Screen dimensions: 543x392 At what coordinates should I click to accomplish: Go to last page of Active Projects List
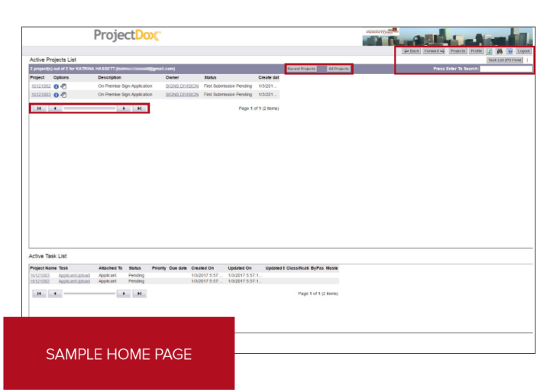(138, 109)
